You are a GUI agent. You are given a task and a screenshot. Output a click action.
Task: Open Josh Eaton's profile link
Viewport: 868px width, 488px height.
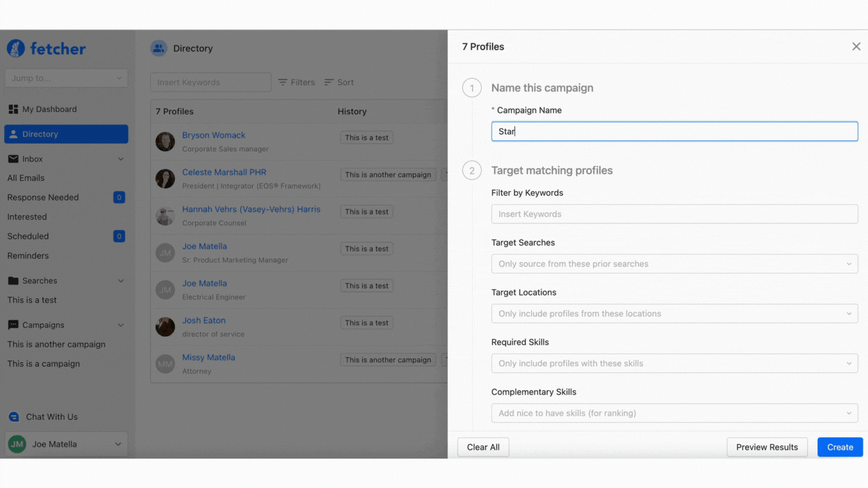(x=204, y=320)
